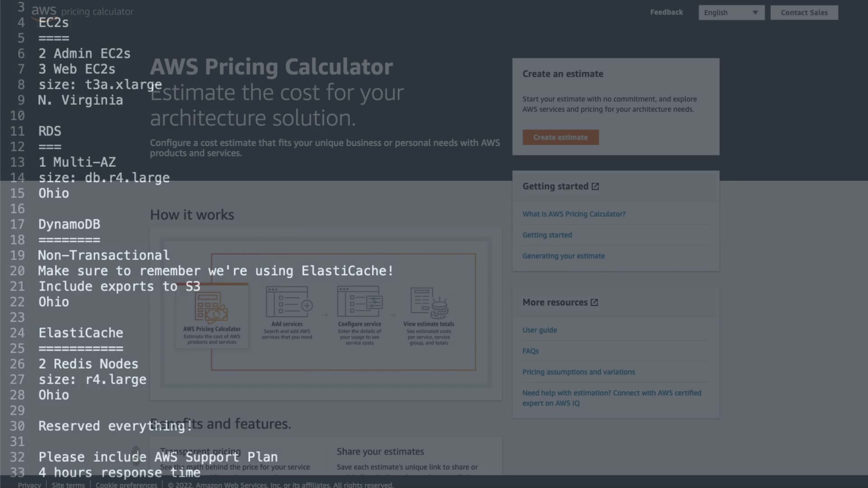The width and height of the screenshot is (868, 488).
Task: Open the Privacy footer link
Action: pos(29,485)
